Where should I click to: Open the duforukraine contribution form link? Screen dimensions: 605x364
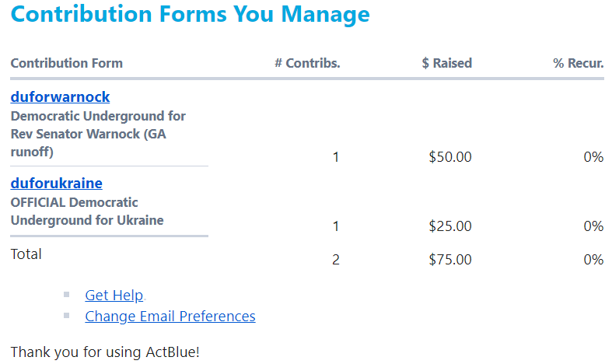pyautogui.click(x=56, y=184)
